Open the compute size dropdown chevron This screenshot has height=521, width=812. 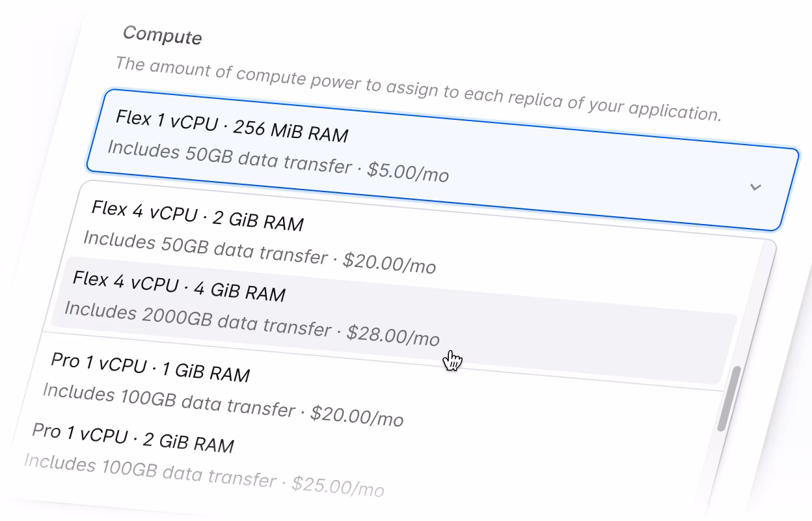[755, 187]
